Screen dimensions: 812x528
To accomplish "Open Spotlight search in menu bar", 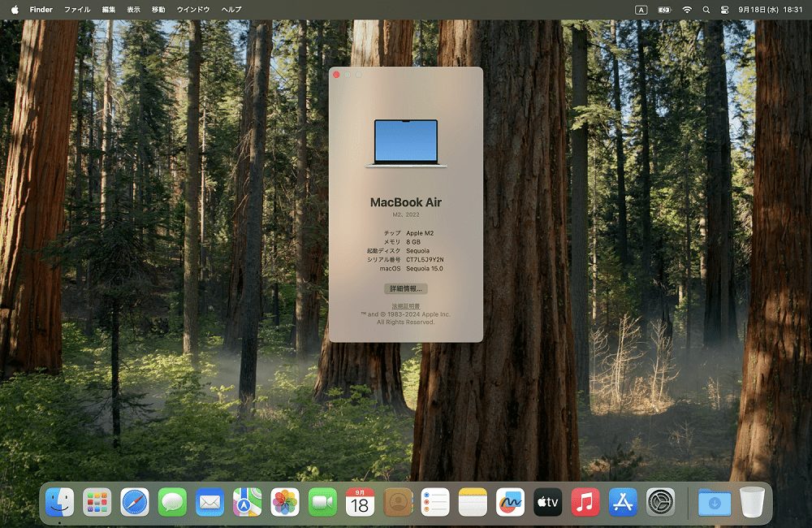I will 706,9.
